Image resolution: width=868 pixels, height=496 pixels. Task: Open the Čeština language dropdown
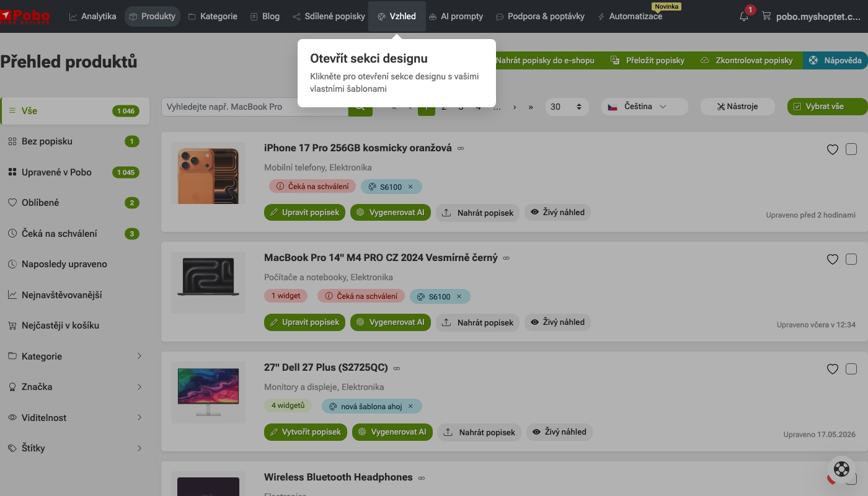click(x=644, y=107)
